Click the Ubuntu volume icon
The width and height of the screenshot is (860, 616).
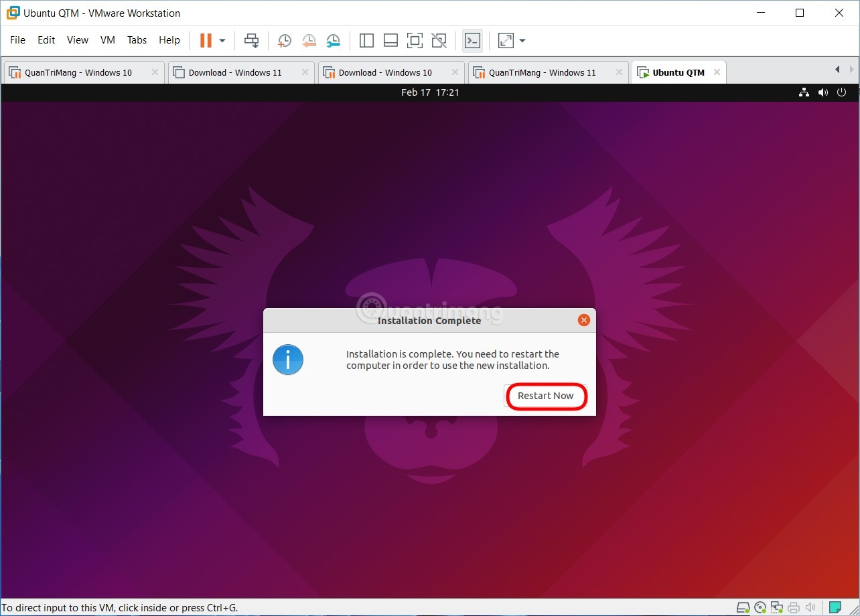click(823, 92)
